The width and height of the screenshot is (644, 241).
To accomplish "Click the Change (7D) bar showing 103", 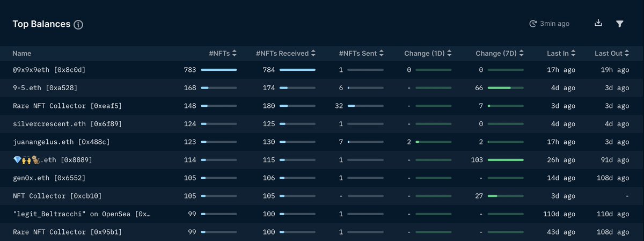I will (505, 160).
